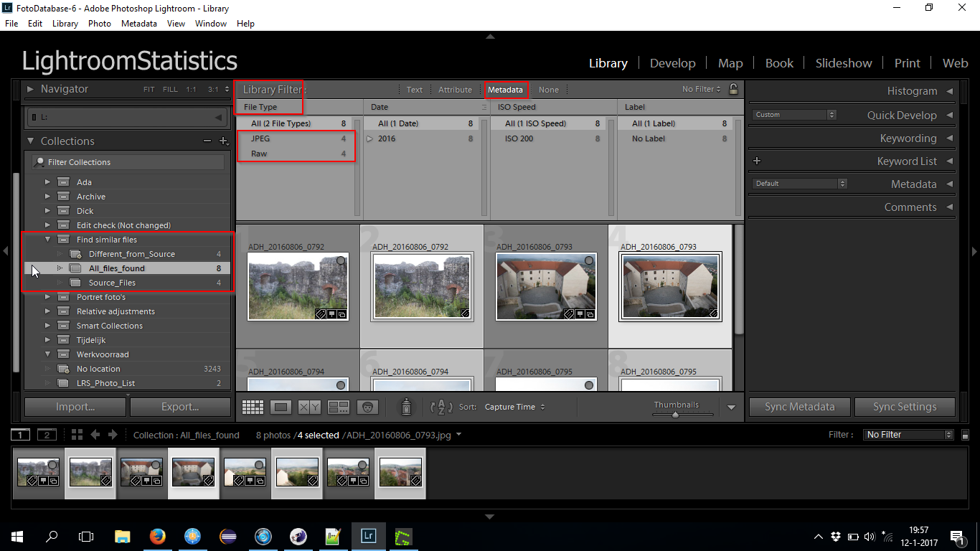The width and height of the screenshot is (980, 551).
Task: Switch to Loupe view in the toolbar
Action: coord(281,407)
